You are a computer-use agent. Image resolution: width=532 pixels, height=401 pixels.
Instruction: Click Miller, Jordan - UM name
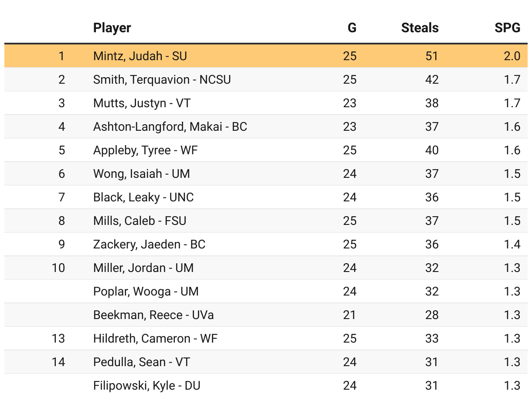point(143,268)
